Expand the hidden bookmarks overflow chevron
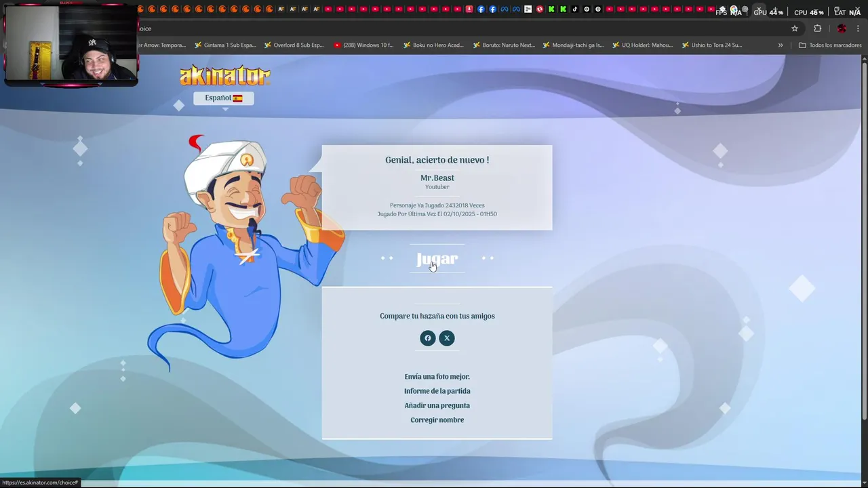 coord(781,45)
